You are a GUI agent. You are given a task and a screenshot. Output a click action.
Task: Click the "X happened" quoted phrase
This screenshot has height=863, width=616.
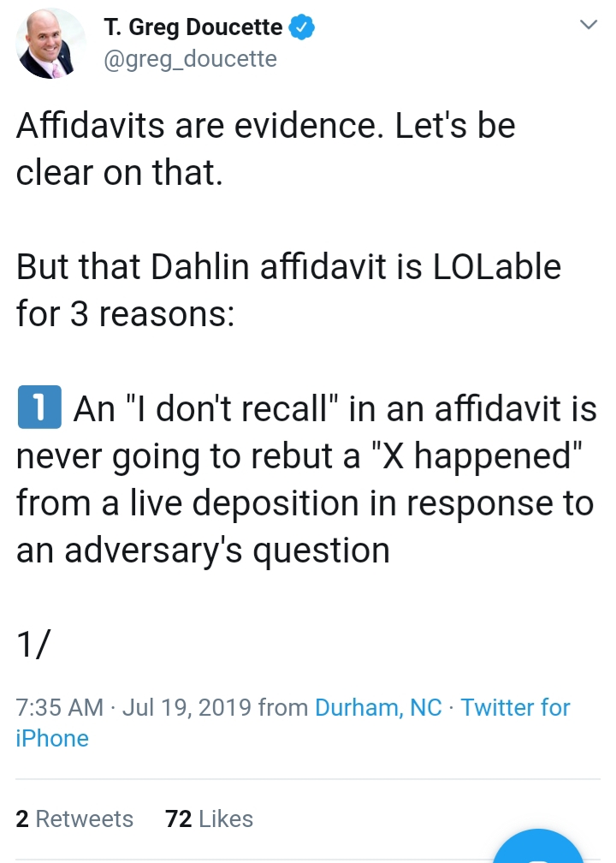pyautogui.click(x=477, y=455)
